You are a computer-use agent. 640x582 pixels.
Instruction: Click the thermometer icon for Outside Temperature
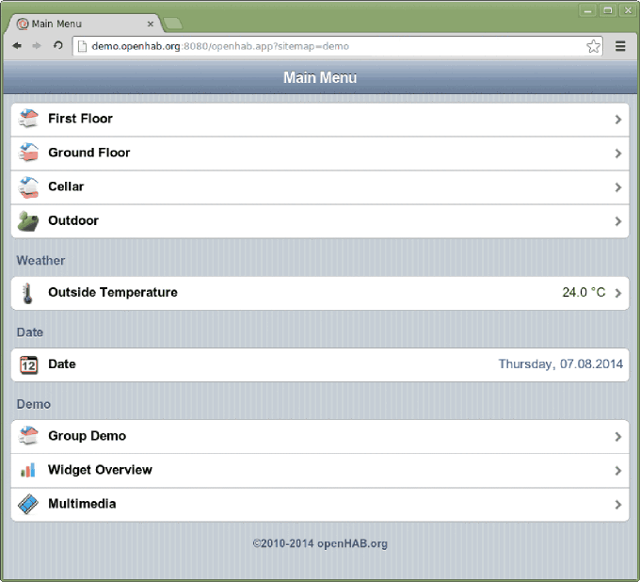(x=28, y=293)
